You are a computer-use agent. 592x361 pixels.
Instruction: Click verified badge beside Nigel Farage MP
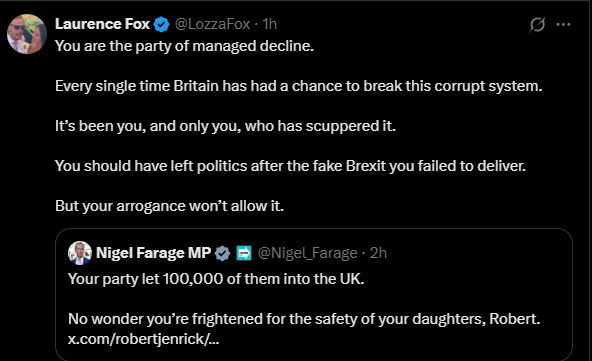pyautogui.click(x=222, y=253)
